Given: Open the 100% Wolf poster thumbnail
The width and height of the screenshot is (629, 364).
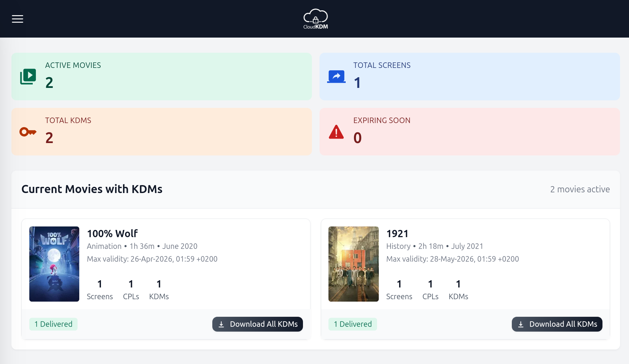Looking at the screenshot, I should [x=54, y=264].
